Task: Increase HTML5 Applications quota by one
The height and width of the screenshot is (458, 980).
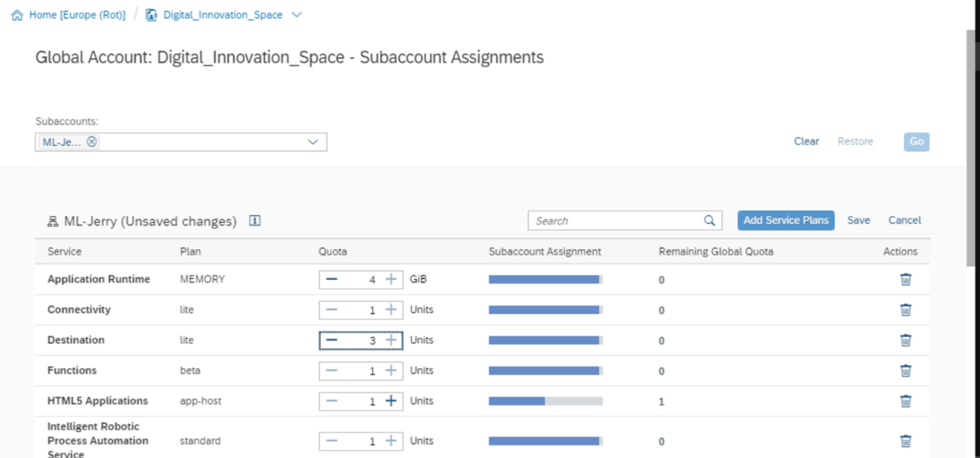Action: [391, 401]
